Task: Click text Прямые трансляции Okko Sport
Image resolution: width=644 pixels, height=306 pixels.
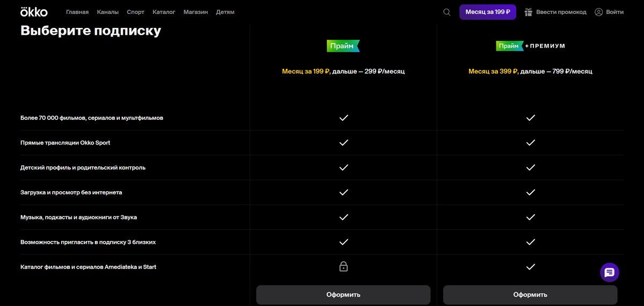Action: 65,143
